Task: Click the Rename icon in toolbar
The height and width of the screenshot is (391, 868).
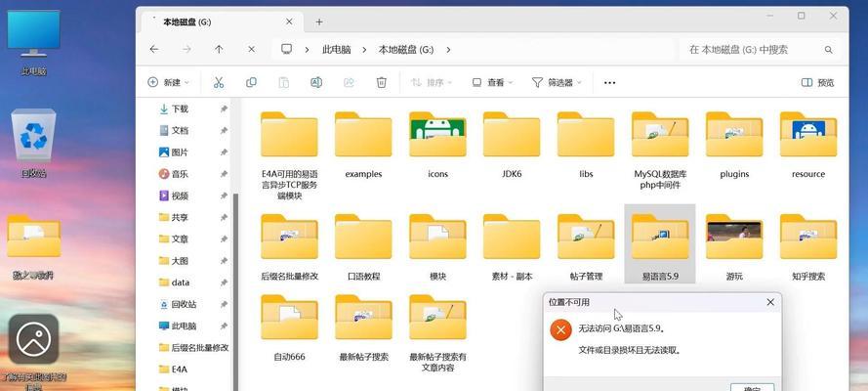Action: pyautogui.click(x=316, y=82)
